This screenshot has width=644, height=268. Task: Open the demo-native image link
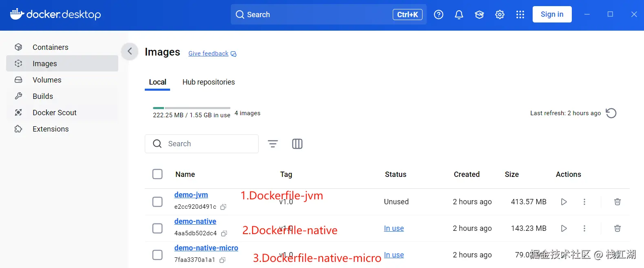point(195,221)
